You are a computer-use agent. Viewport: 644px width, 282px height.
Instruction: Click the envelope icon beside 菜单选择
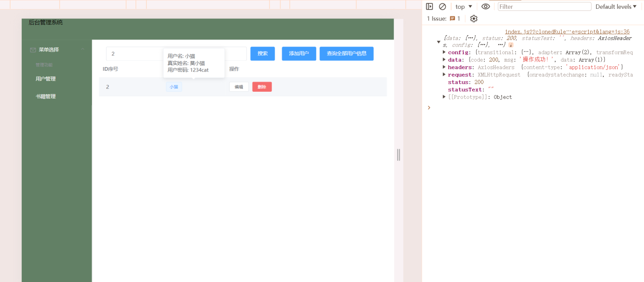click(x=33, y=50)
